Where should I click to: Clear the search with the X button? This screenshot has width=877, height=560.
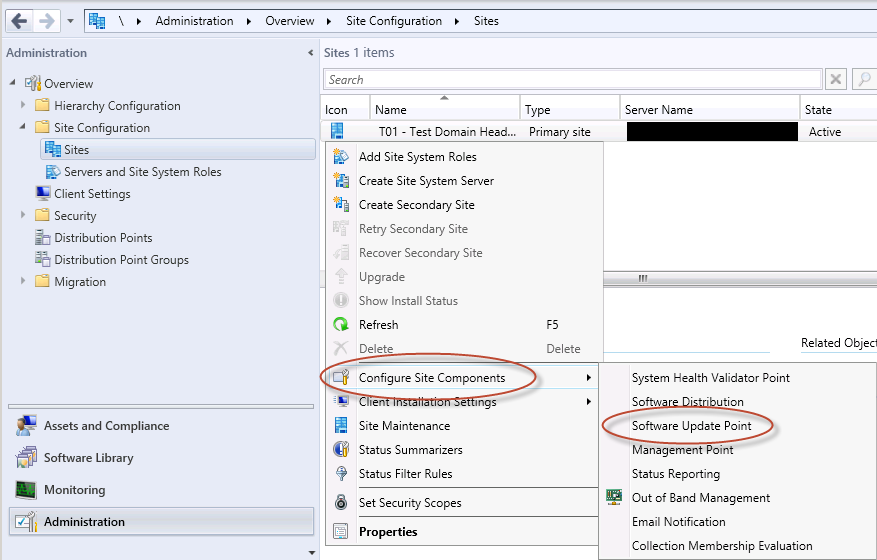(836, 79)
